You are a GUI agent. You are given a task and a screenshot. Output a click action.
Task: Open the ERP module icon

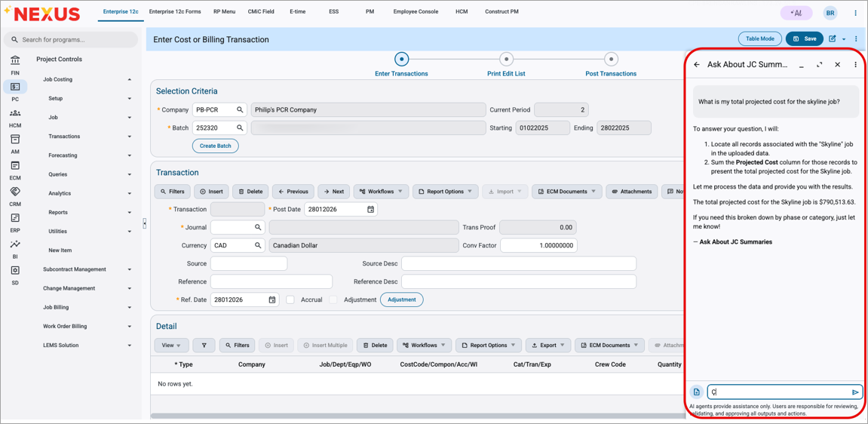pos(15,217)
